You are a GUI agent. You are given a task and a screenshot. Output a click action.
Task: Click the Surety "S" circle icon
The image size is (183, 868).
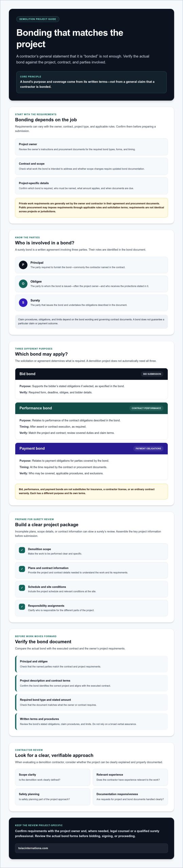point(23,303)
